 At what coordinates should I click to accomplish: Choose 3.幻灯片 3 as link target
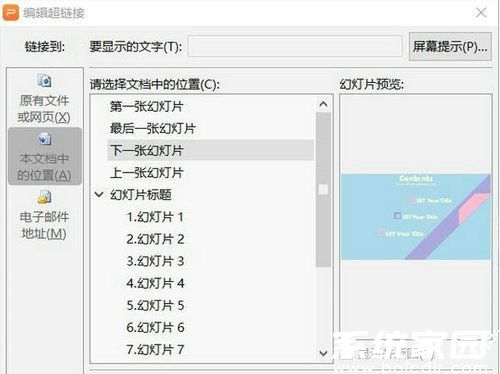[155, 261]
